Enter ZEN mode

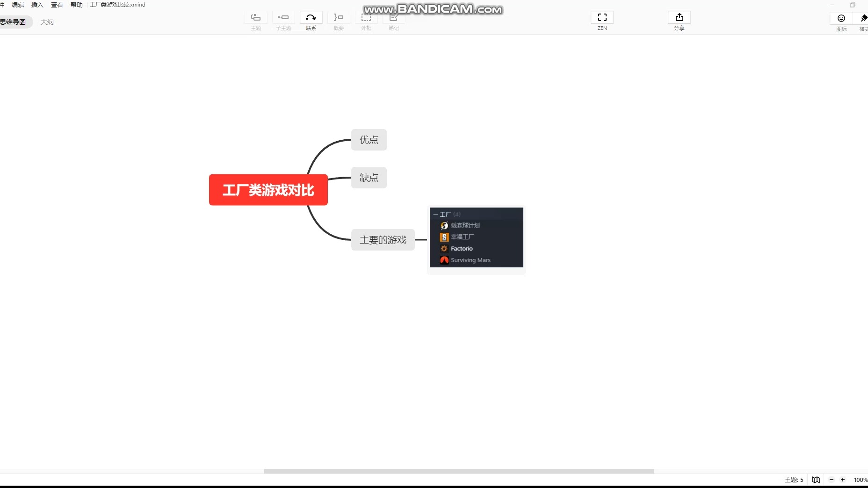click(x=602, y=17)
